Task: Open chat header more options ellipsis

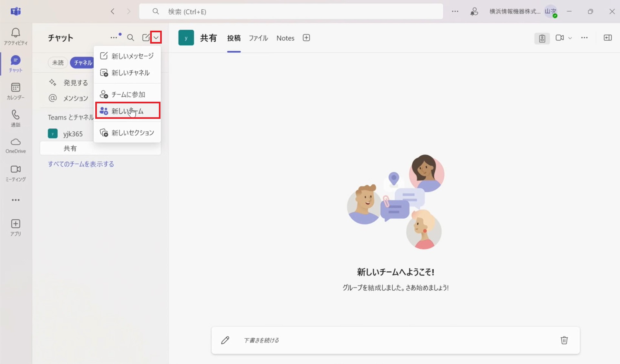Action: click(x=114, y=38)
